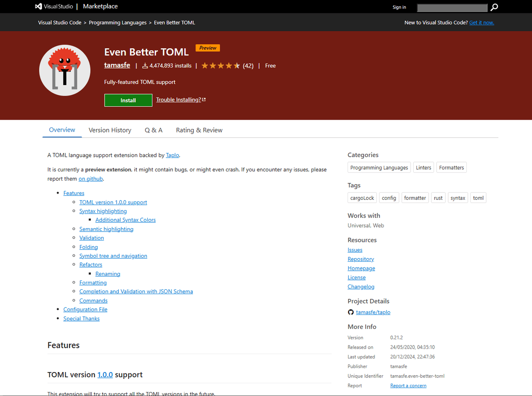
Task: Click the GitHub icon beside tamasfe/taplo
Action: pyautogui.click(x=351, y=312)
